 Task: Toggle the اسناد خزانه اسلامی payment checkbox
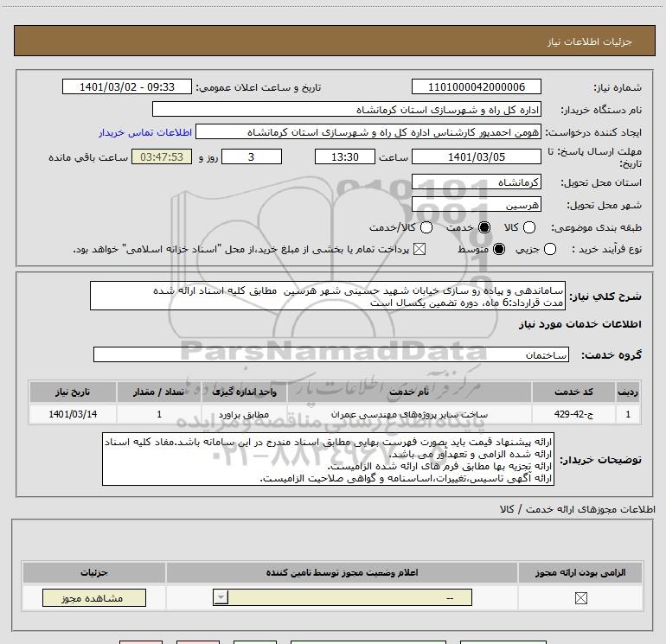coord(419,249)
